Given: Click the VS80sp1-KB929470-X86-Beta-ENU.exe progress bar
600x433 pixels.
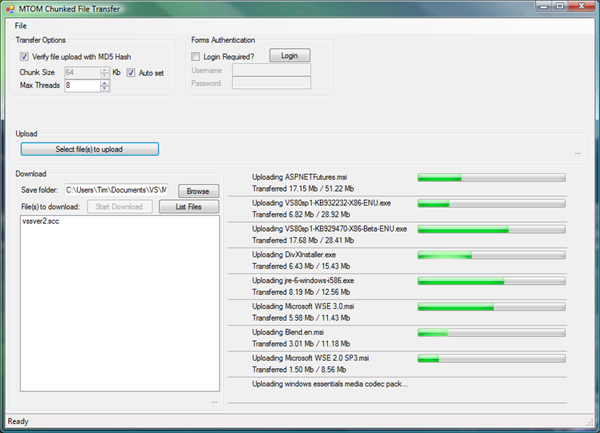Looking at the screenshot, I should click(x=492, y=229).
